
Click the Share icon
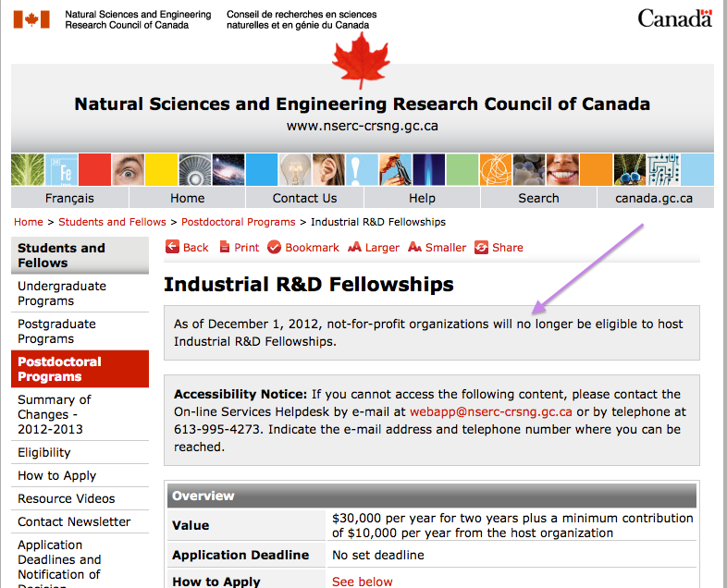[481, 248]
